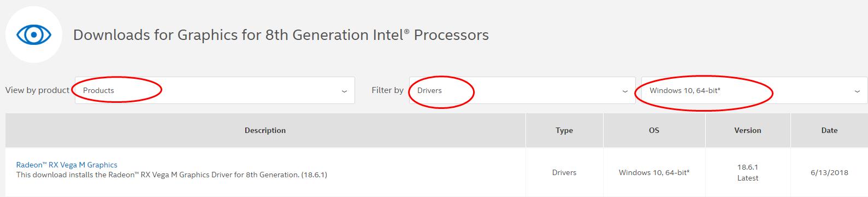Expand the Drivers filter dropdown
The image size is (868, 197).
[522, 90]
